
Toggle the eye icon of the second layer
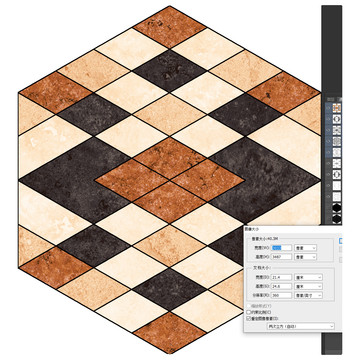point(328,119)
